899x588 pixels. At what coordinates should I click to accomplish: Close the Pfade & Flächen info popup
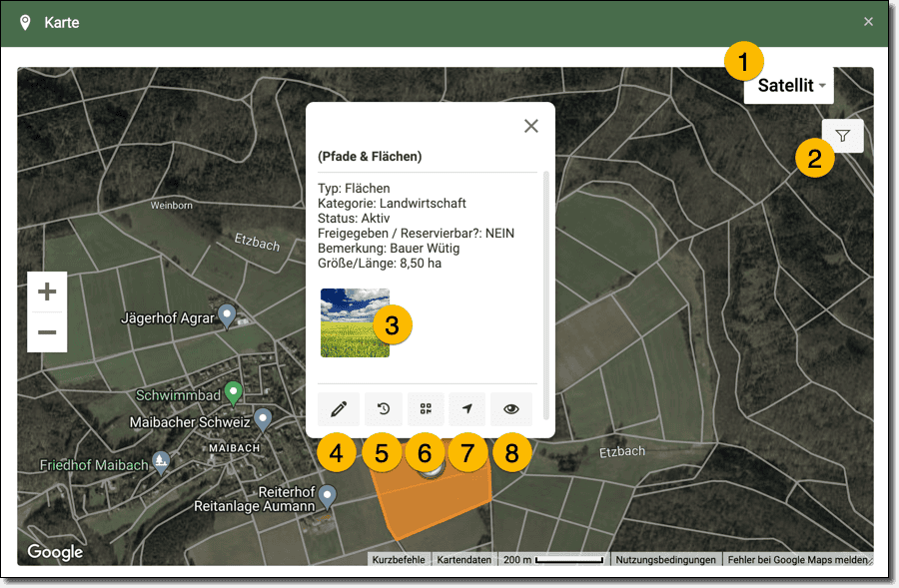coord(531,126)
